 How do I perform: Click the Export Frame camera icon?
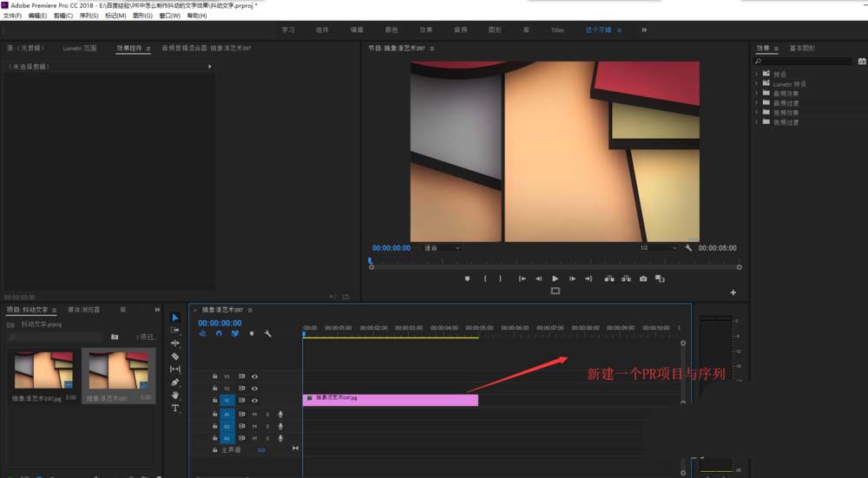(643, 278)
